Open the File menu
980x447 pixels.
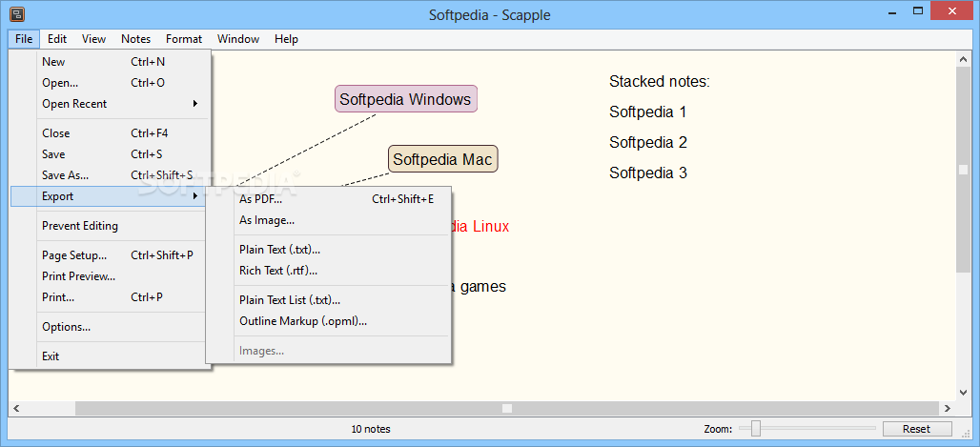point(24,39)
